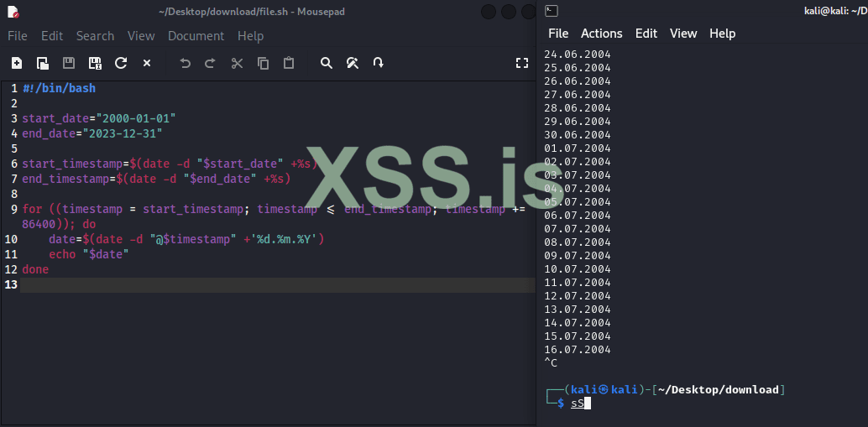The image size is (868, 427).
Task: Click 30.06.2004 in terminal output
Action: click(578, 134)
